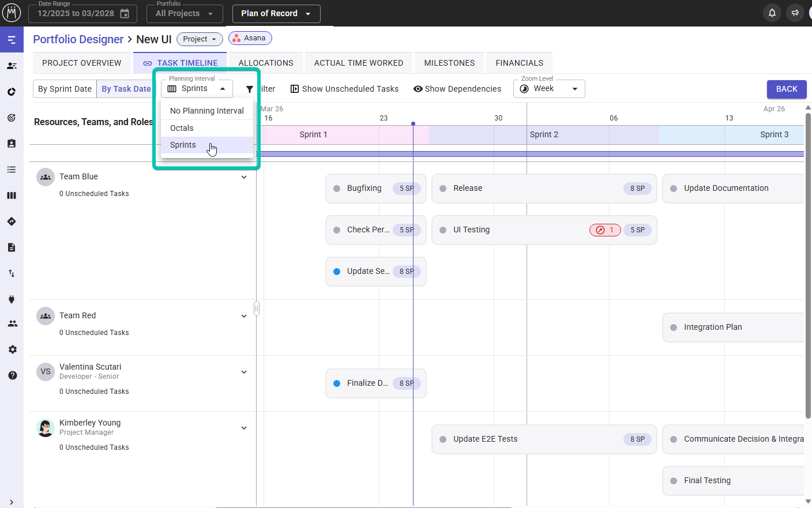
Task: Switch grouping to By Sprint Date
Action: point(64,89)
